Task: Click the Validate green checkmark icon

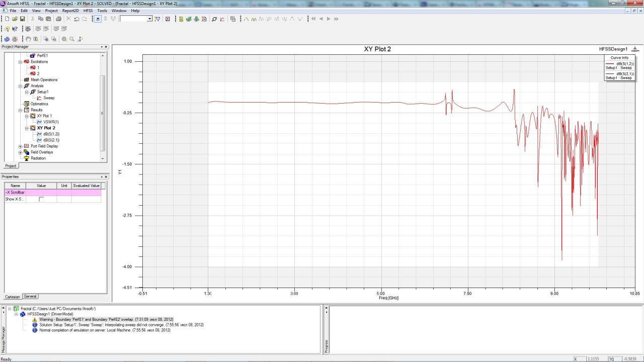Action: 188,19
